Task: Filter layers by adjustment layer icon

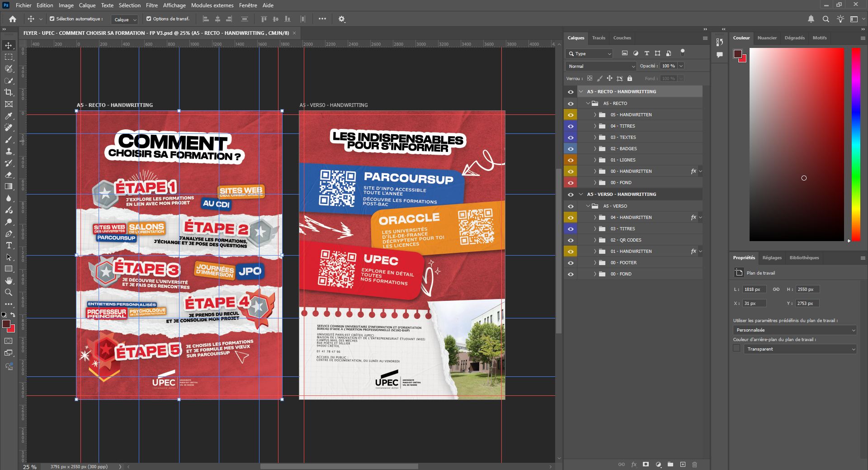Action: tap(636, 53)
